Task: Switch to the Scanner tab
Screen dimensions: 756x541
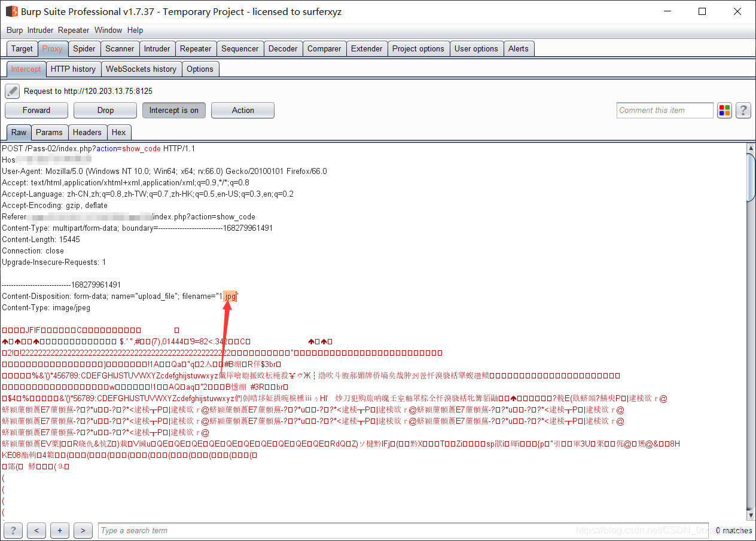Action: click(x=120, y=48)
